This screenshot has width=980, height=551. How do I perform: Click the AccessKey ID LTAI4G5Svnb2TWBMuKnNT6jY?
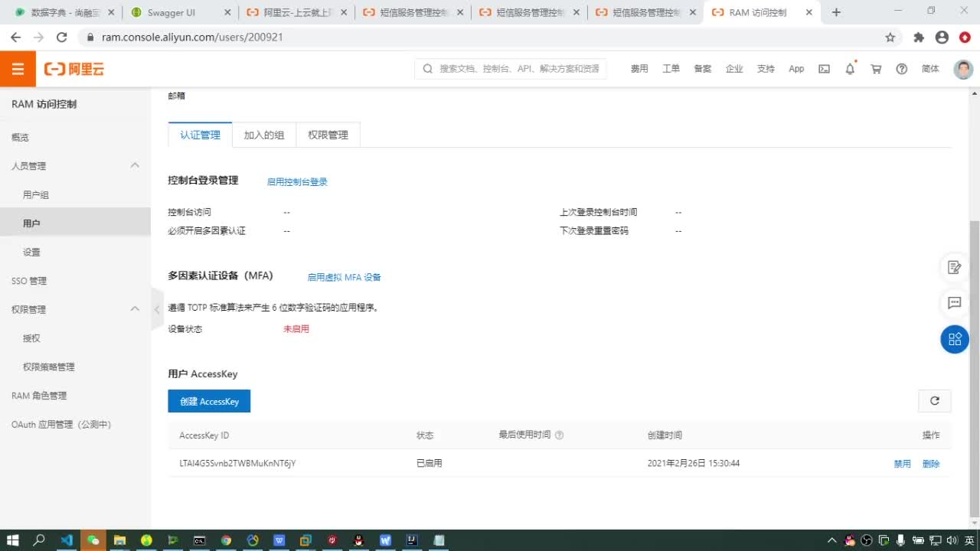pos(237,464)
